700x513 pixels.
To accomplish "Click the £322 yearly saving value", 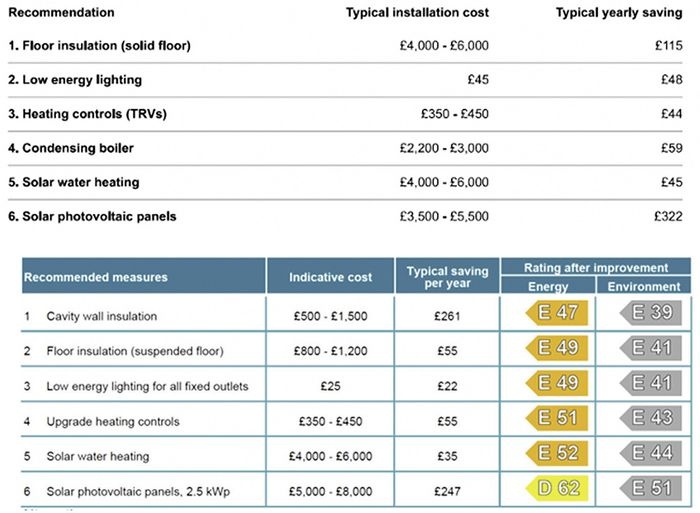I will pos(668,217).
